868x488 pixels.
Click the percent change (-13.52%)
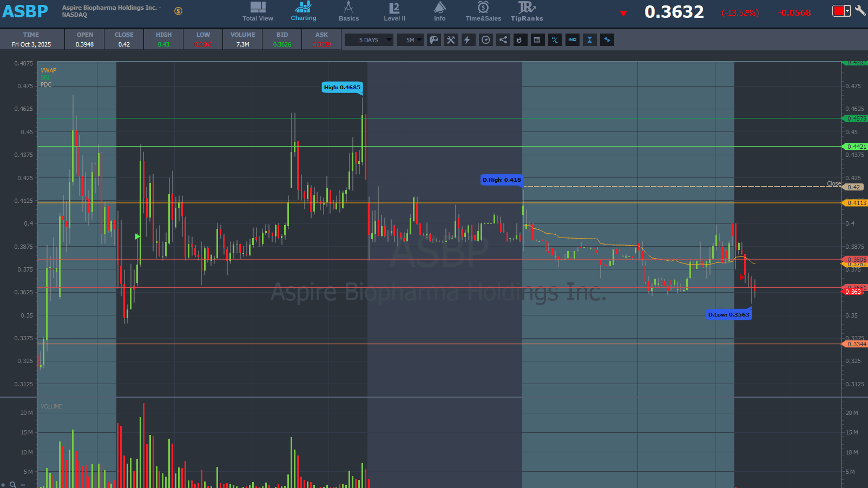(x=740, y=13)
